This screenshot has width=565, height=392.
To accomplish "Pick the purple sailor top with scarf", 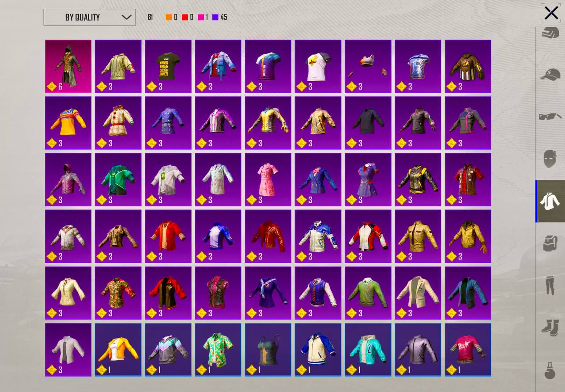I will (268, 293).
